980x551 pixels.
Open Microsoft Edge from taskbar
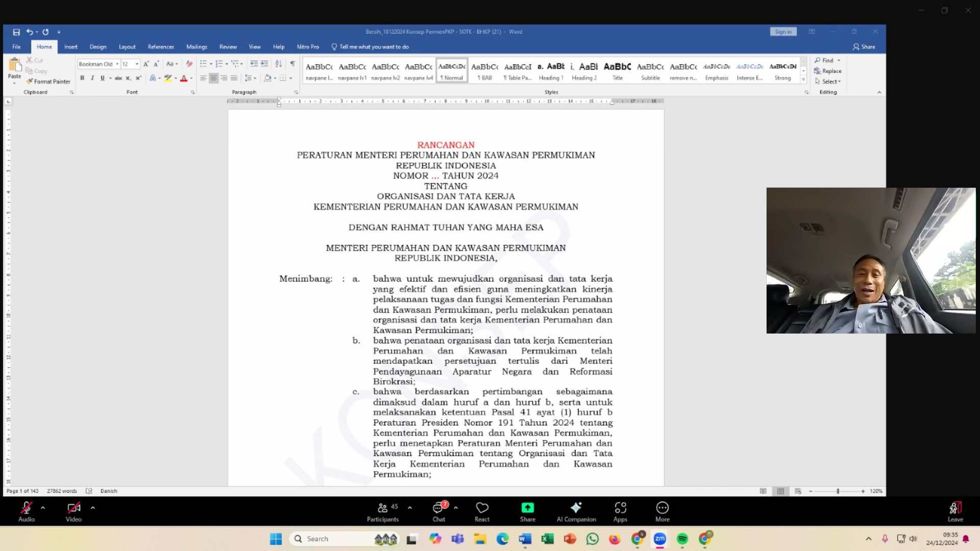pyautogui.click(x=503, y=539)
